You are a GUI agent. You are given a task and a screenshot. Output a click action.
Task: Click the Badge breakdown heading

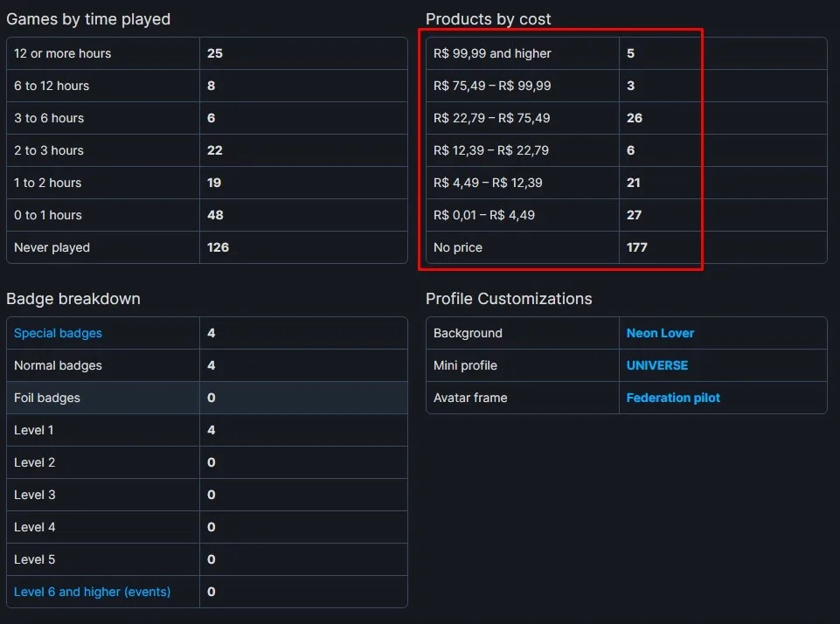click(x=73, y=299)
